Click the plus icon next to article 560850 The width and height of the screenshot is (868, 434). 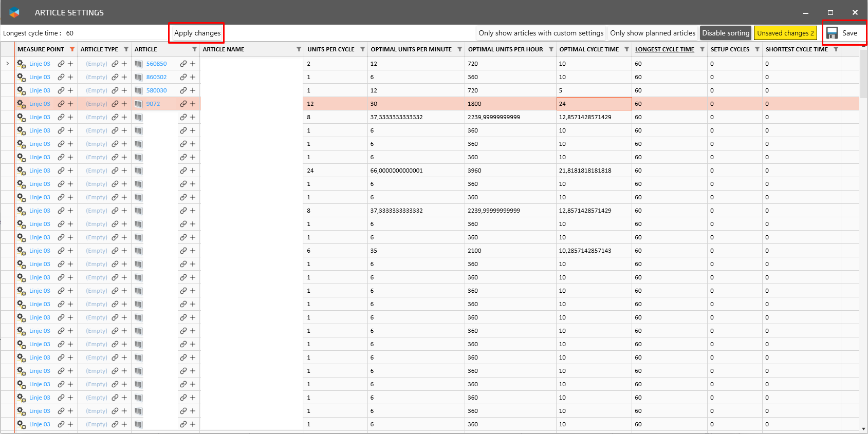click(193, 64)
